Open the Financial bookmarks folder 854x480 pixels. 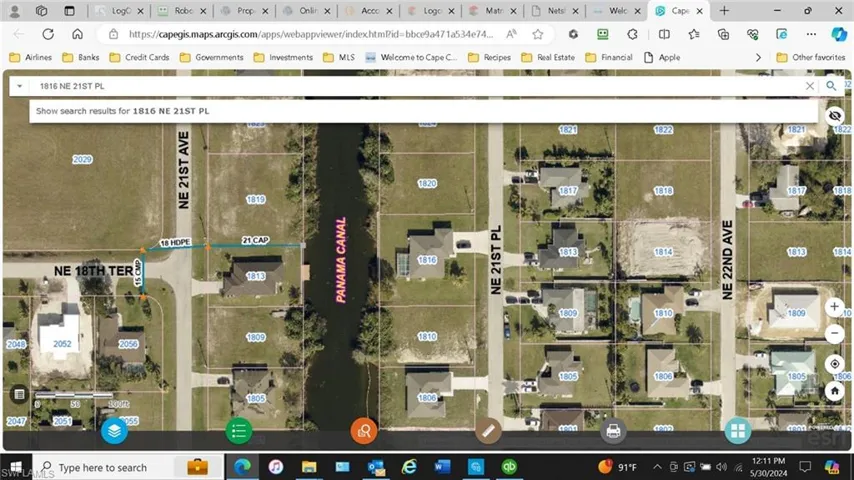(609, 57)
